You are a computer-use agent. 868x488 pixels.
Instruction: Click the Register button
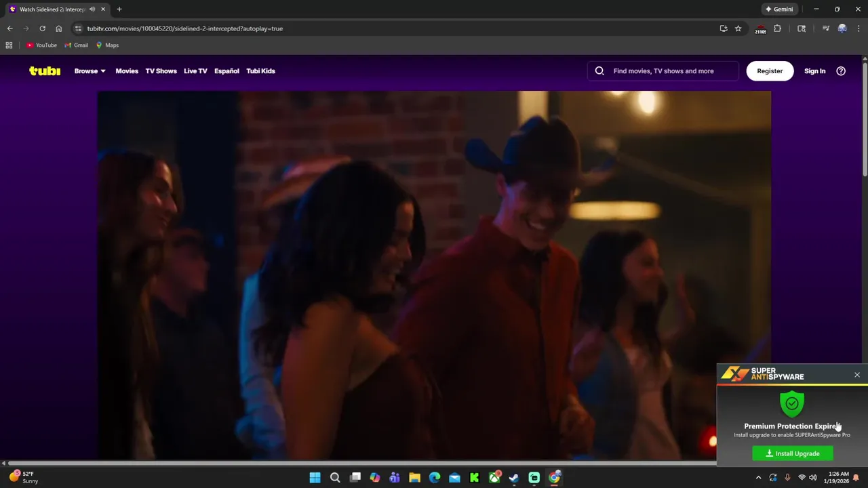click(770, 70)
